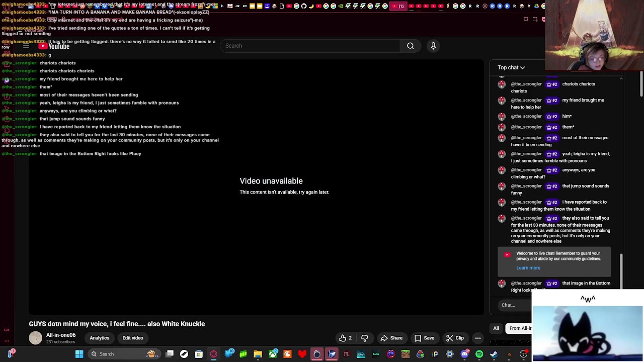Screen dimensions: 644x362
Task: Open more actions three-dot menu
Action: [478, 338]
